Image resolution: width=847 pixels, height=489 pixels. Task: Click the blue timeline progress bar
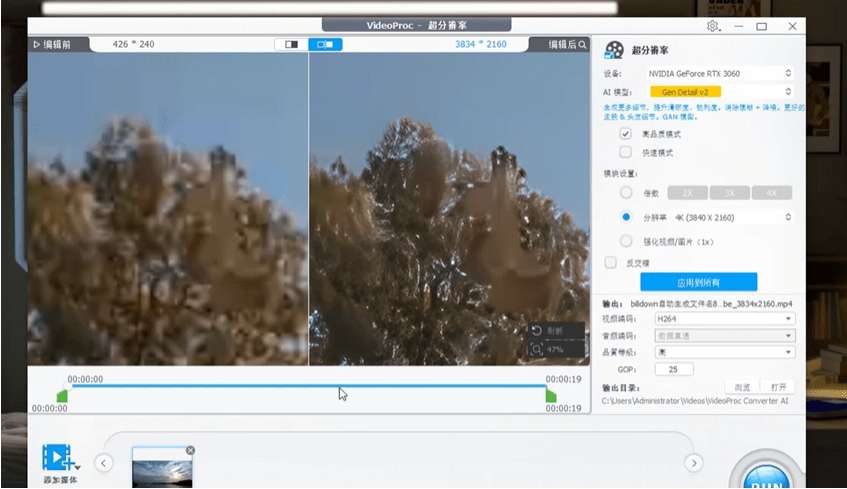pyautogui.click(x=308, y=385)
